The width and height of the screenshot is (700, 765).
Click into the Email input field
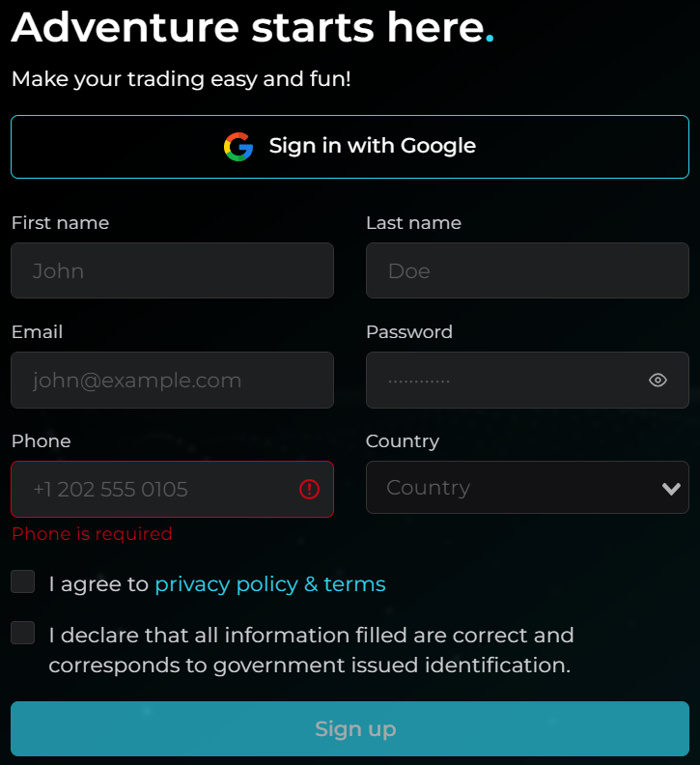pyautogui.click(x=172, y=380)
